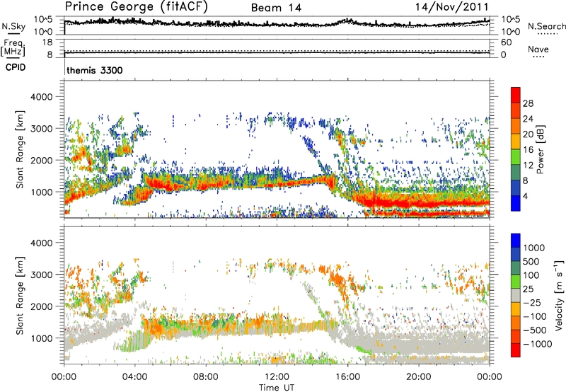Image resolution: width=566 pixels, height=392 pixels.
Task: Click the 16:00 time axis tick
Action: 347,377
